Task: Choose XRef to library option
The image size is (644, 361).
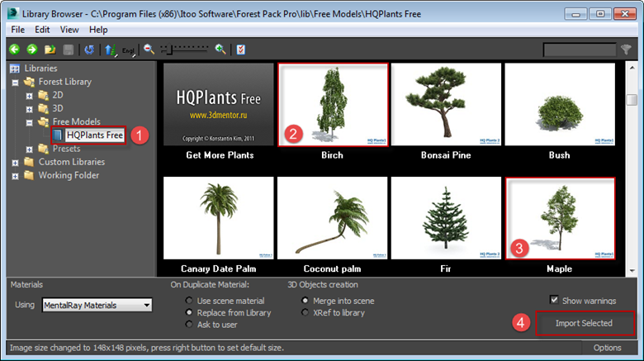Action: point(305,312)
